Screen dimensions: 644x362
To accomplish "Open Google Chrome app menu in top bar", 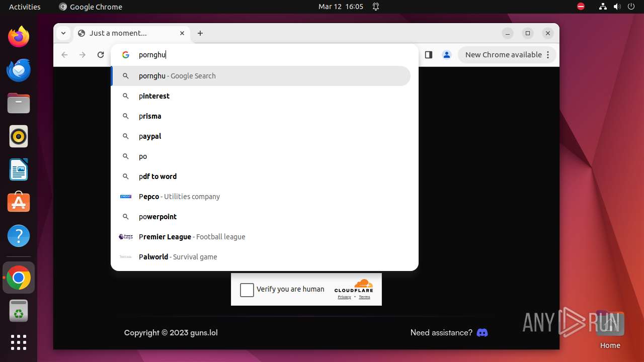I will coord(91,7).
